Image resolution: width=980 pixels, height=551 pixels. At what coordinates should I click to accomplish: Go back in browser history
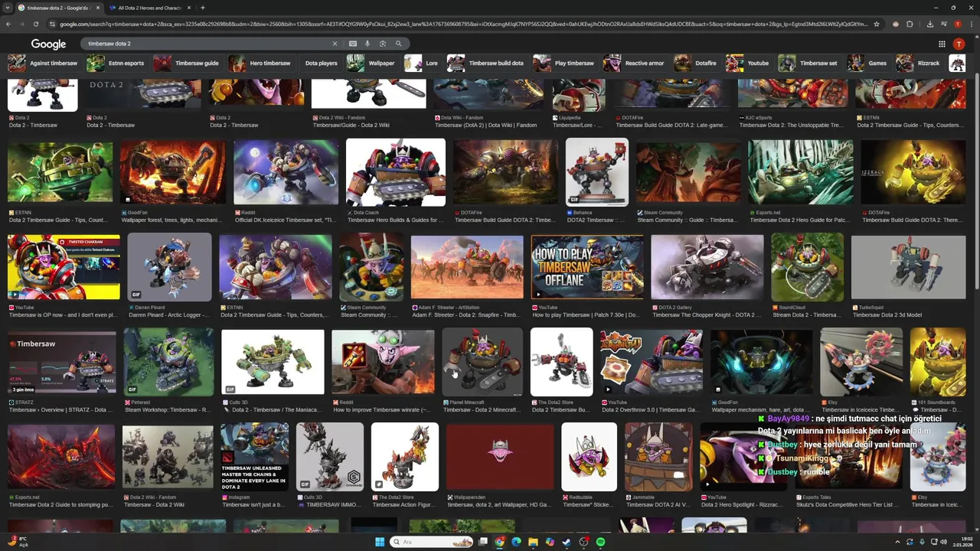(x=8, y=24)
